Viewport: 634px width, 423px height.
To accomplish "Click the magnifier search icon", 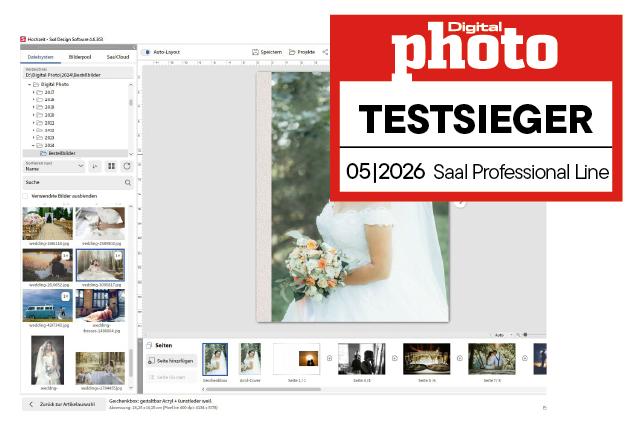I will click(128, 183).
